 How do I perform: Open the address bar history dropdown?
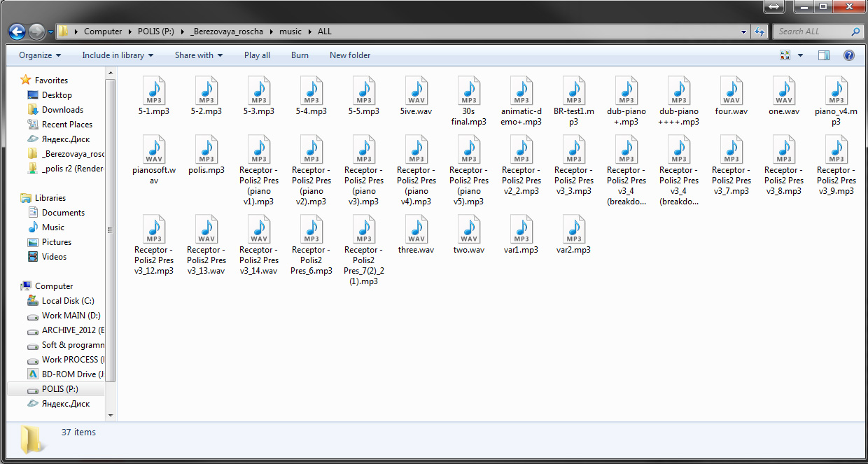coord(743,31)
